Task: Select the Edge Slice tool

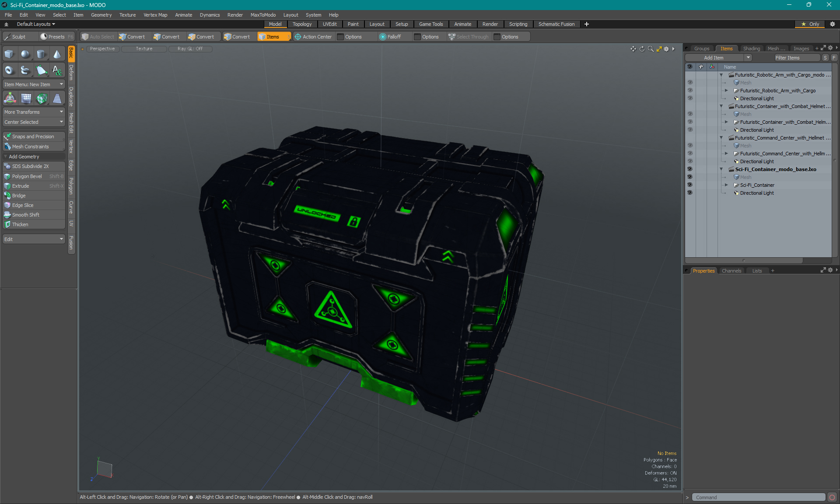Action: coord(22,205)
